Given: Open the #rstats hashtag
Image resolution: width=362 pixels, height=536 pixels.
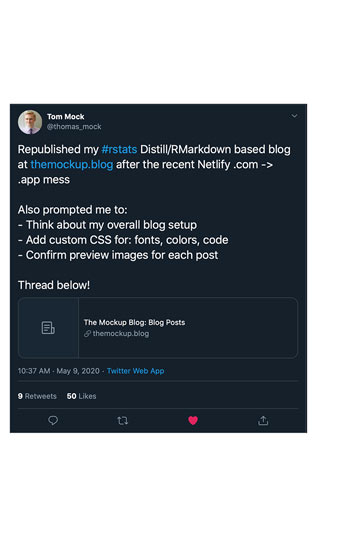Looking at the screenshot, I should [119, 149].
